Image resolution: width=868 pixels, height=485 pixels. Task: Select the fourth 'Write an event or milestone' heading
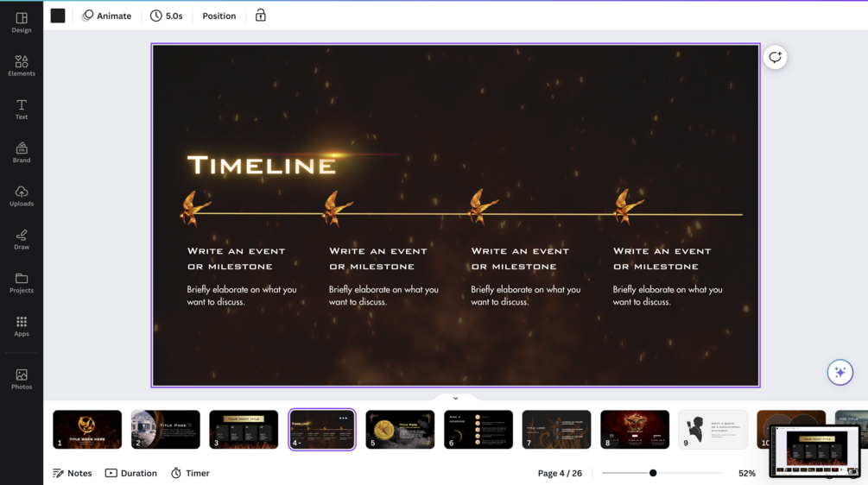tap(662, 258)
